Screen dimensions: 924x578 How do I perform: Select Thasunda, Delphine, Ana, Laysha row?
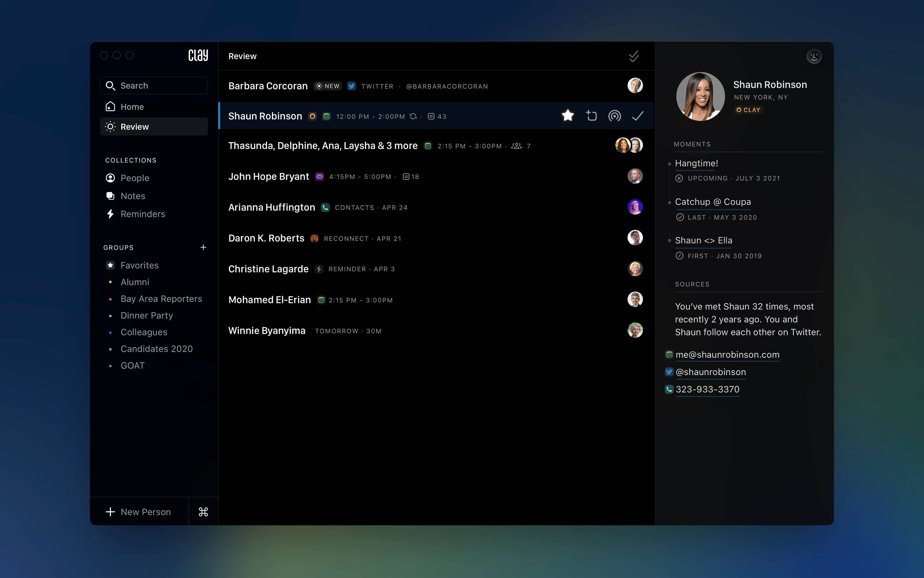point(436,146)
